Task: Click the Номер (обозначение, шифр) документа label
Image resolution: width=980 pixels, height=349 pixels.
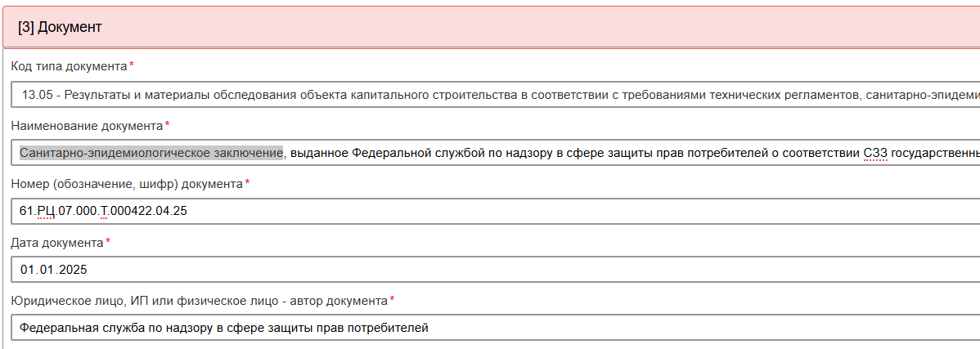Action: 127,184
